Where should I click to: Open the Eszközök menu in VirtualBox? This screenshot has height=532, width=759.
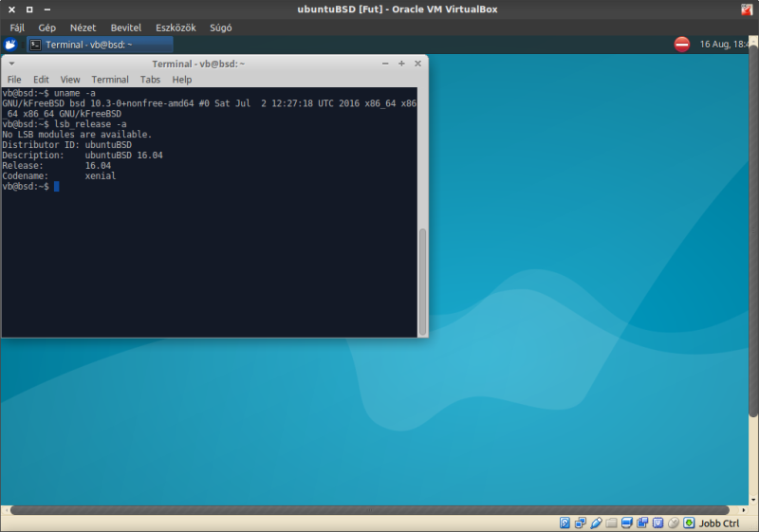tap(176, 28)
